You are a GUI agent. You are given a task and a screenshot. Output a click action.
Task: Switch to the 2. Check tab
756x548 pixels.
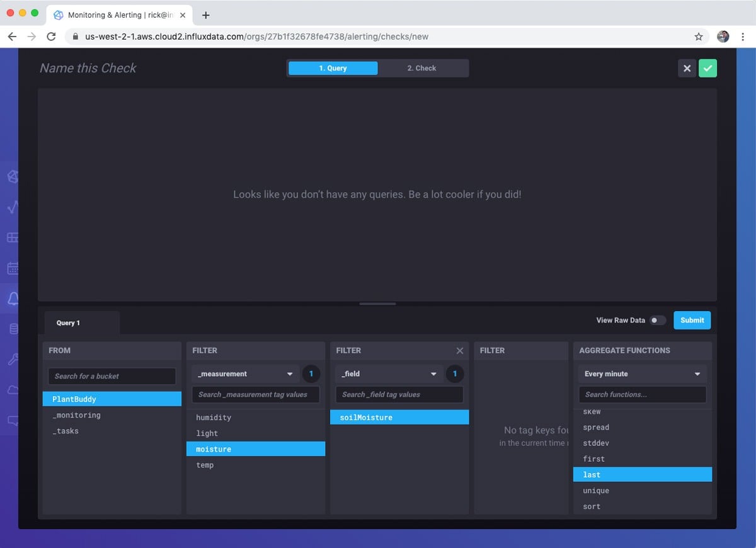tap(421, 68)
